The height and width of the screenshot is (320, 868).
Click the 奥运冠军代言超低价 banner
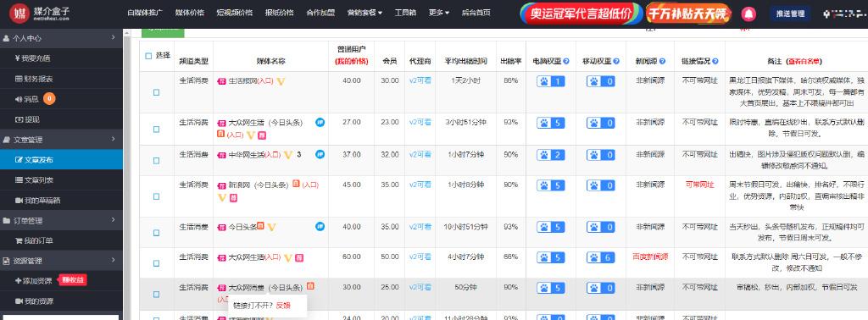(x=581, y=14)
